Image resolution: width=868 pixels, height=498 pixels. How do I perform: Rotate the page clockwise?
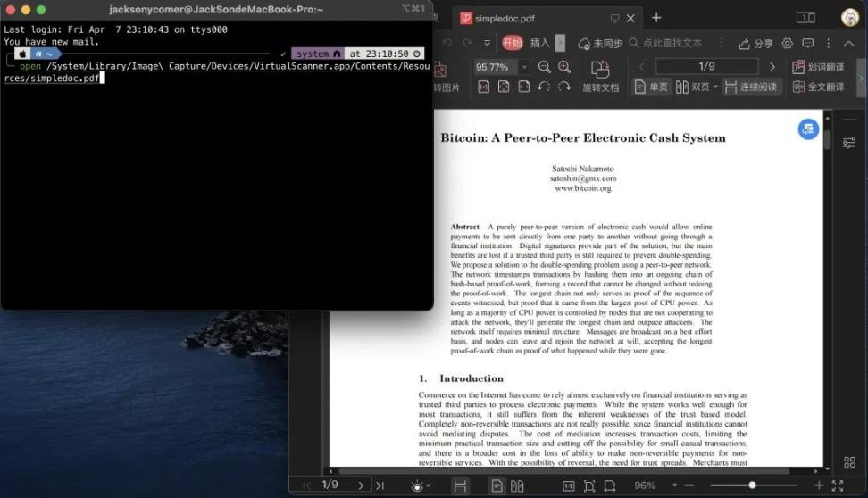coord(563,87)
